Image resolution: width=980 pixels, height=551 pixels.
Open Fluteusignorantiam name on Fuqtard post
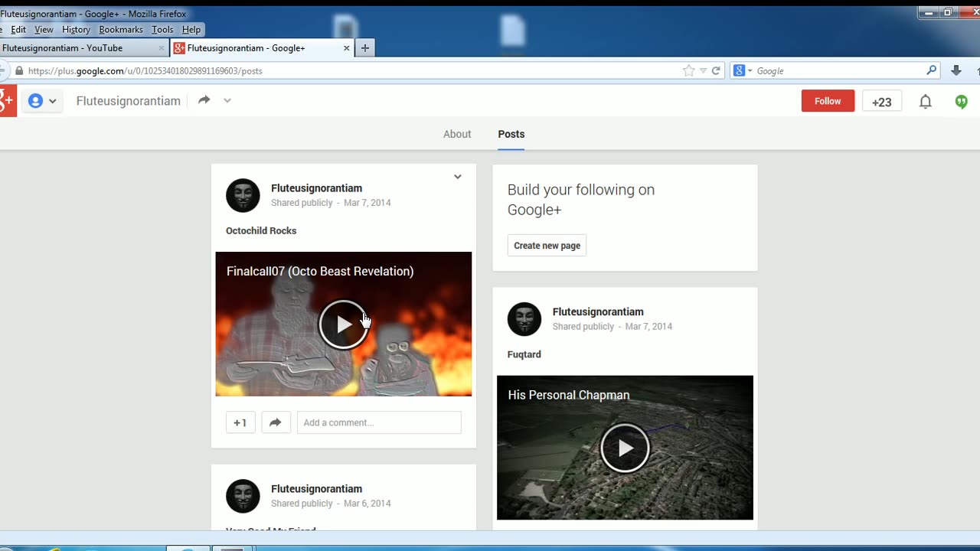(x=598, y=311)
